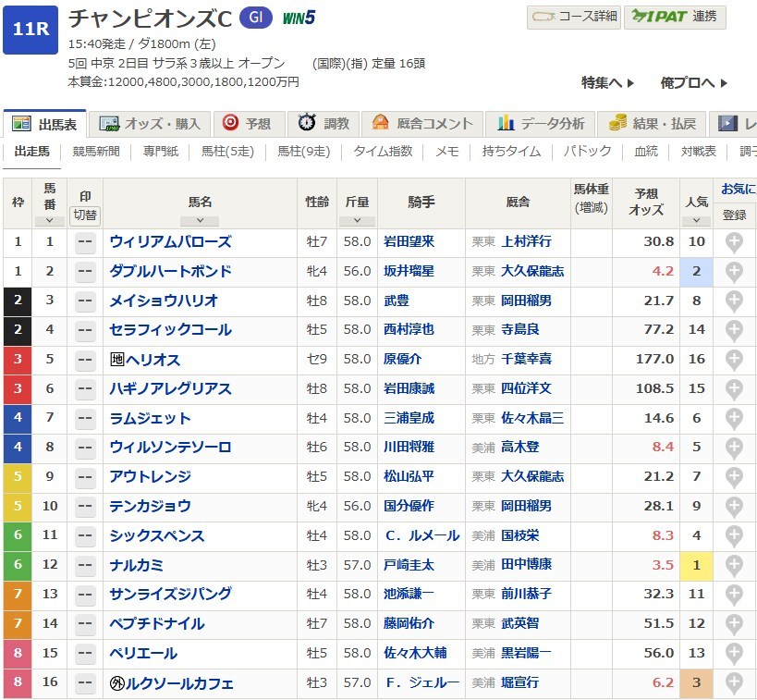Open the 厩舎コメント tab
Viewport: 757px width, 700px height.
click(422, 124)
